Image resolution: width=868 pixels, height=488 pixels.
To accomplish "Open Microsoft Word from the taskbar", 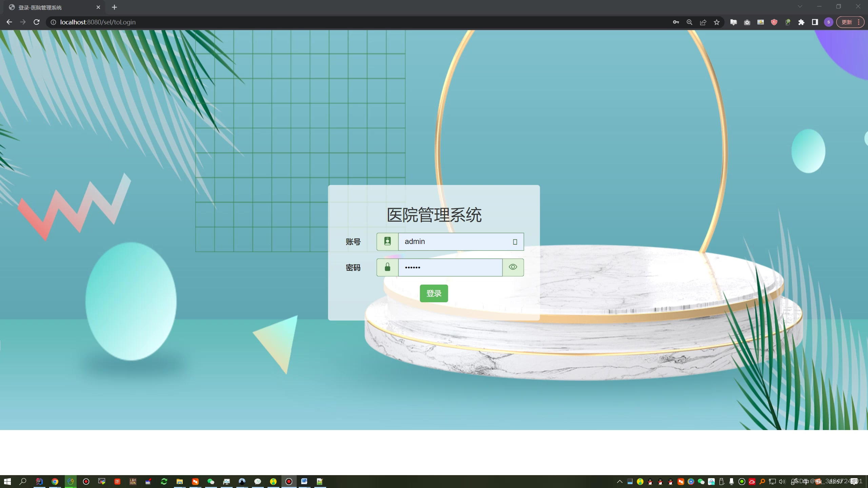I will click(304, 481).
